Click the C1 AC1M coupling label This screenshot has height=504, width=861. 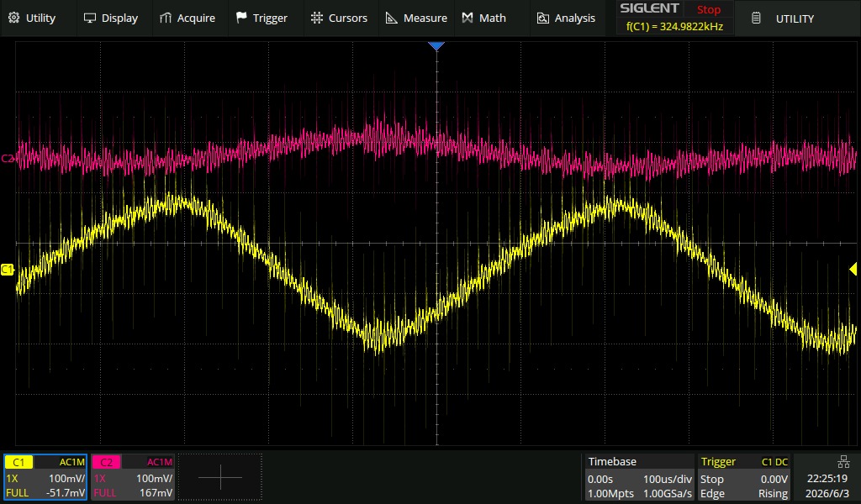[x=72, y=462]
